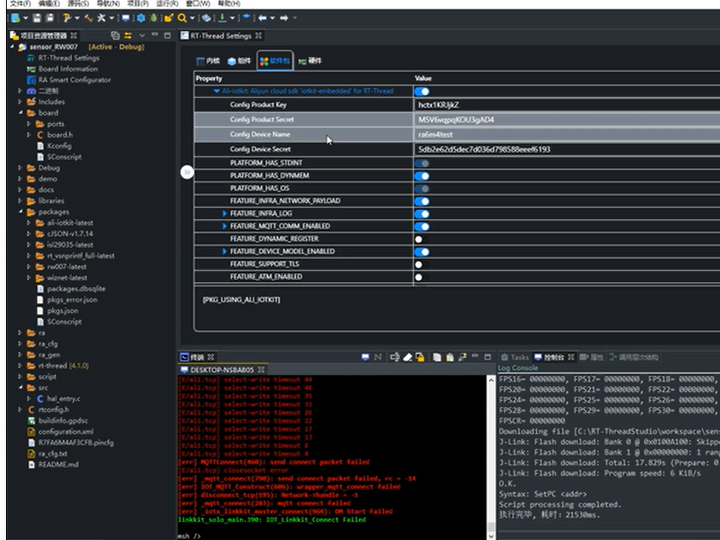Click Collapse All in the project explorer
The height and width of the screenshot is (540, 720).
(x=116, y=35)
